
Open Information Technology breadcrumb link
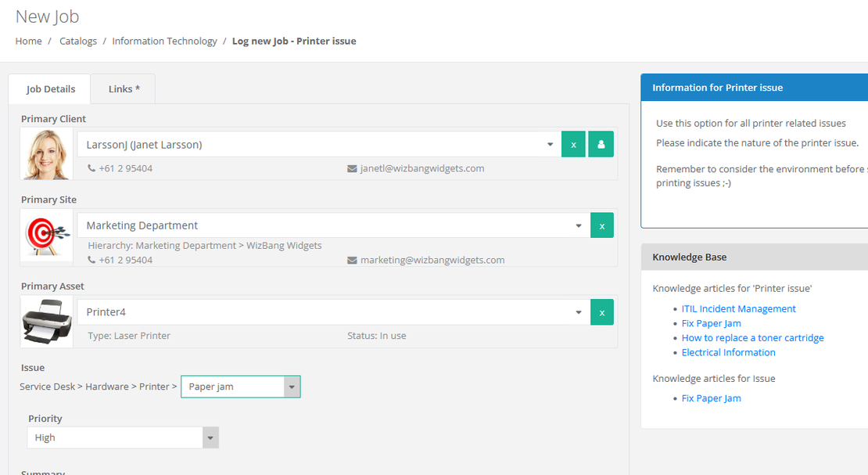164,41
